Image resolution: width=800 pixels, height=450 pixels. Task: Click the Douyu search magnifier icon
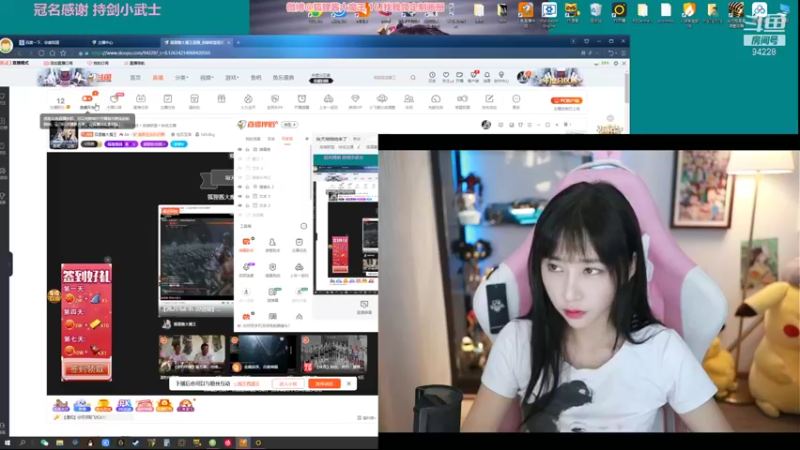(x=413, y=78)
